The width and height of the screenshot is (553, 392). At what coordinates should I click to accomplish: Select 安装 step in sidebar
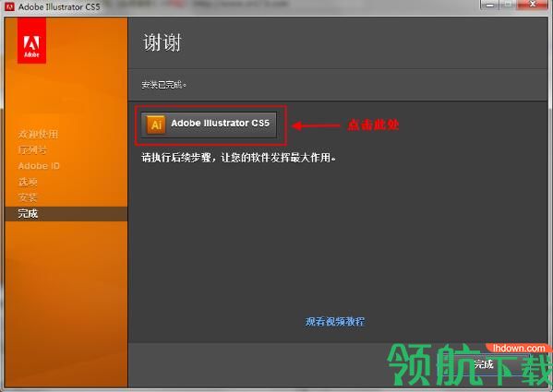(28, 197)
